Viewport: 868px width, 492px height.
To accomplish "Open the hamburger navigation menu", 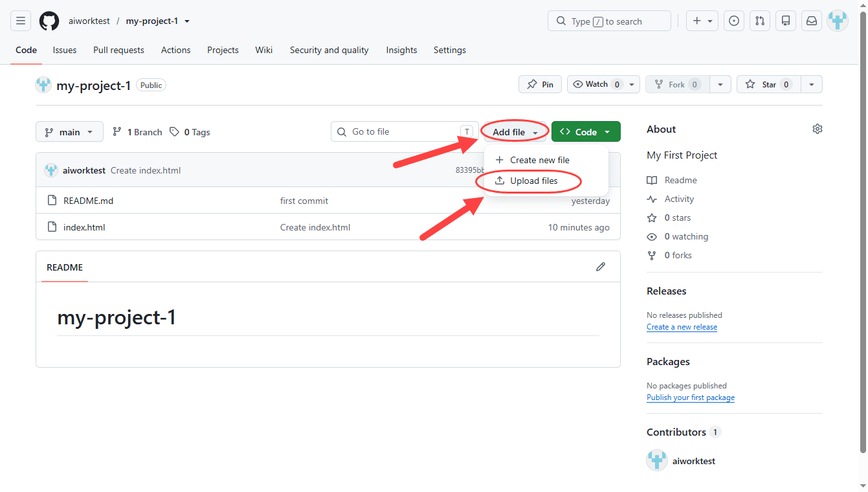I will (21, 21).
